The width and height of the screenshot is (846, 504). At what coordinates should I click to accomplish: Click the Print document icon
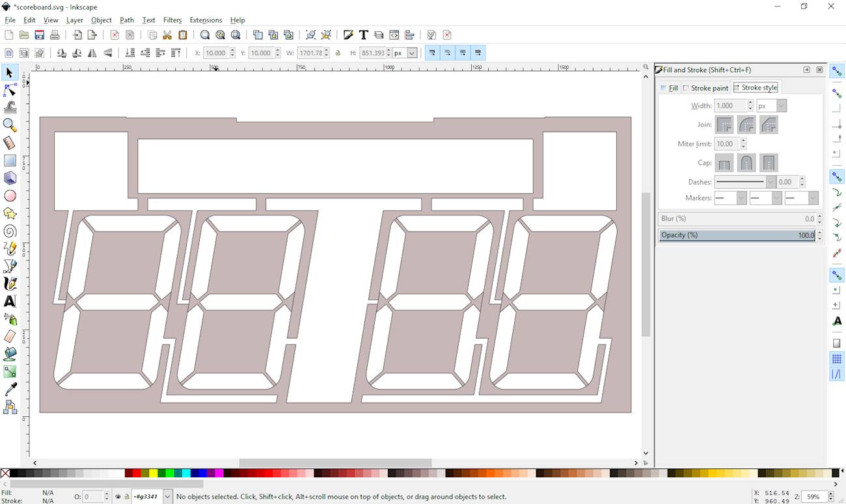point(55,35)
